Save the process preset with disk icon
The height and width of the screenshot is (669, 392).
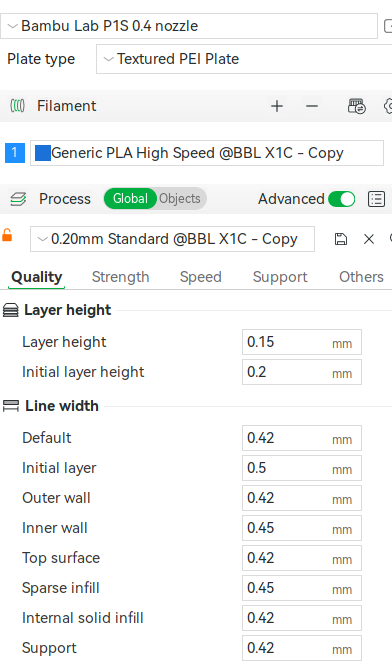pos(340,239)
